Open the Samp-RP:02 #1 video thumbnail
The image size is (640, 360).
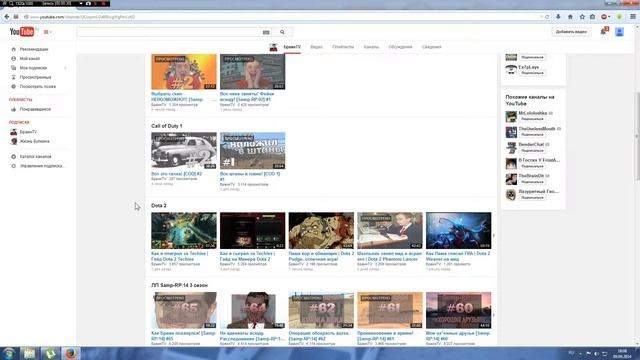click(x=252, y=72)
